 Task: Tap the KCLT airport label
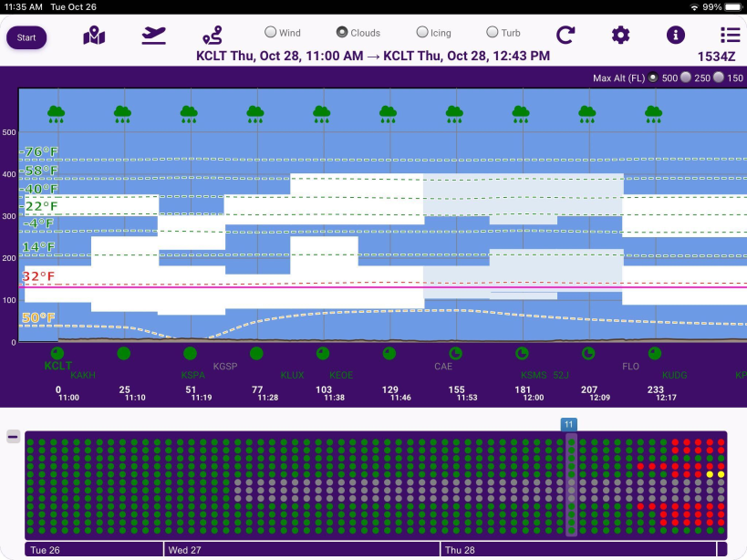58,366
